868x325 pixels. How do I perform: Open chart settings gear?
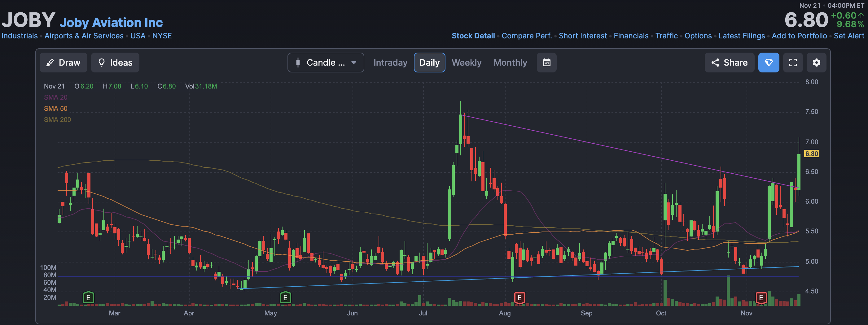[816, 63]
